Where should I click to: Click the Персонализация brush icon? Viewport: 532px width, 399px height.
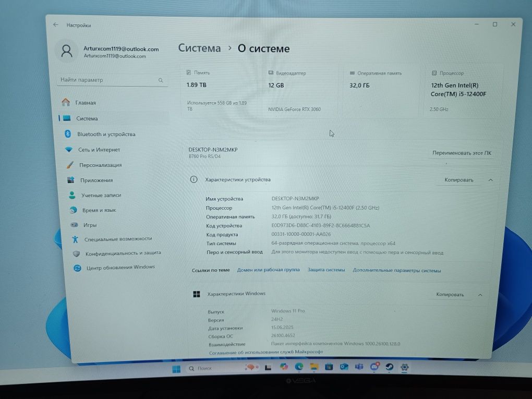[x=70, y=165]
